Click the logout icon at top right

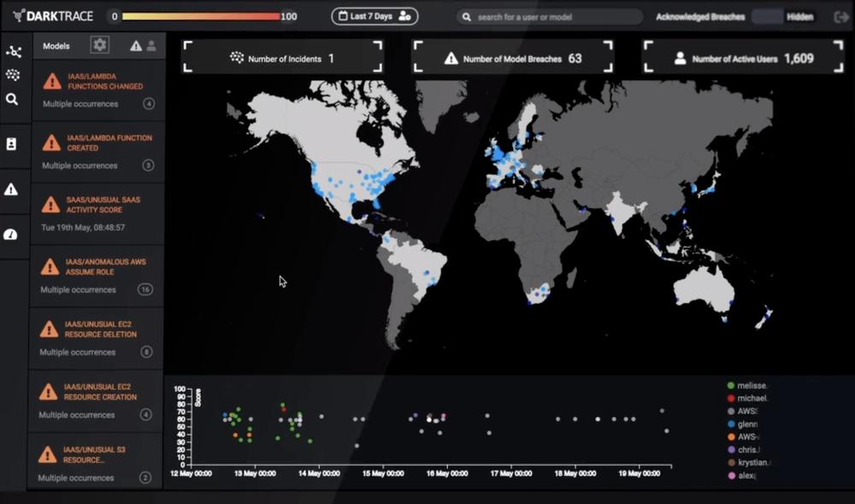[841, 17]
